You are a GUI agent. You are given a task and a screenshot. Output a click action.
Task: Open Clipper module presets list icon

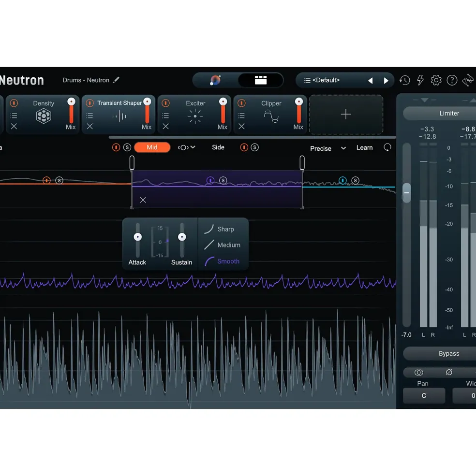[241, 115]
